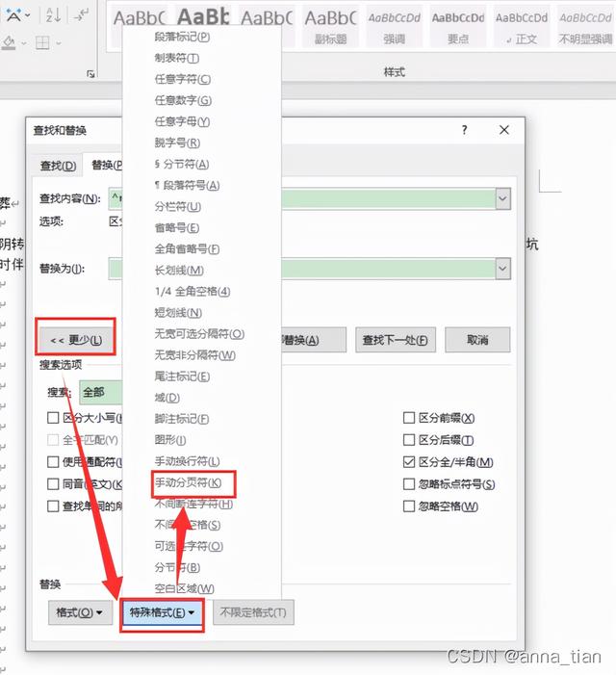The image size is (616, 675).
Task: Expand the 查找内容 combo box arrow
Action: point(502,199)
